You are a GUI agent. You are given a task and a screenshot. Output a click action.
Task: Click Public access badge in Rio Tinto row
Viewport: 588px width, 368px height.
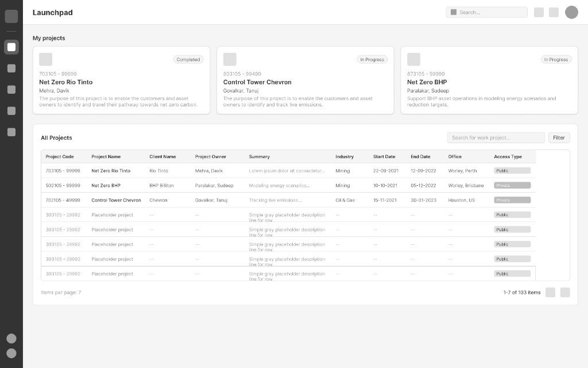coord(512,170)
